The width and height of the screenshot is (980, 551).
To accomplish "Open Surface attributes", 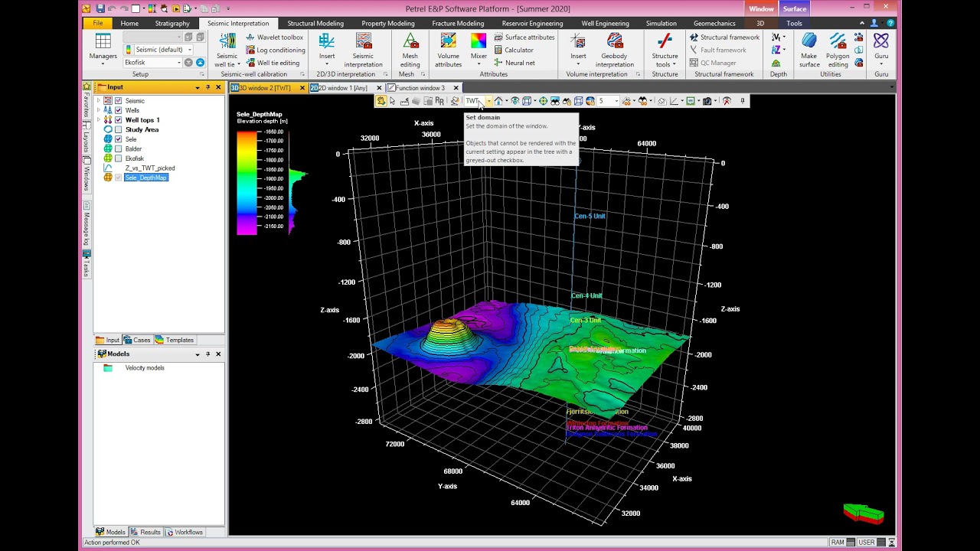I will [524, 37].
